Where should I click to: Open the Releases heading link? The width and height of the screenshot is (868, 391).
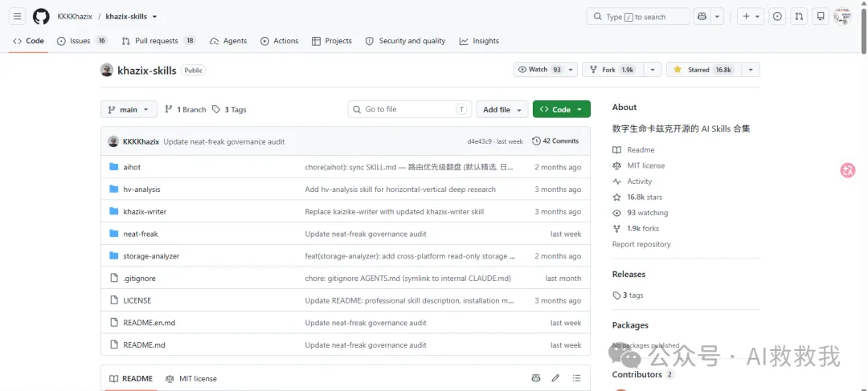tap(628, 275)
